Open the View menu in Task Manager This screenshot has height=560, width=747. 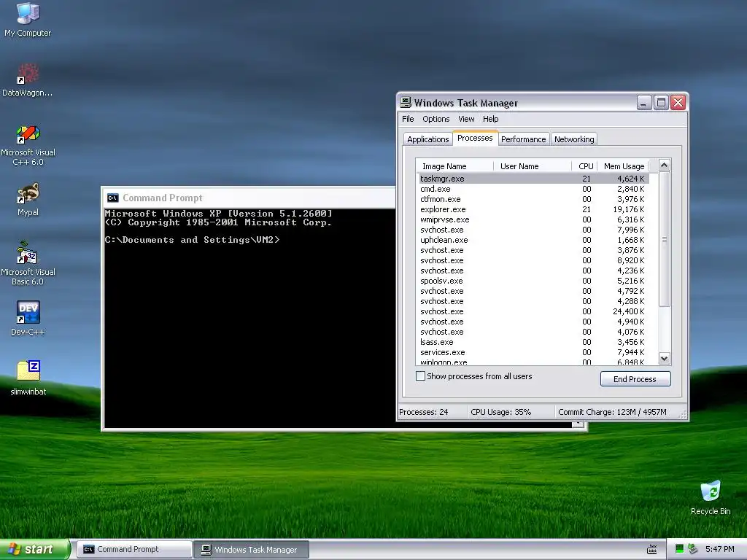tap(466, 119)
